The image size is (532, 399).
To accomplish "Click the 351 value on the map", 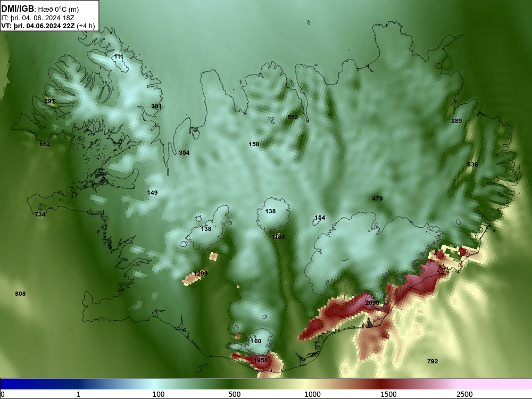I will (156, 106).
